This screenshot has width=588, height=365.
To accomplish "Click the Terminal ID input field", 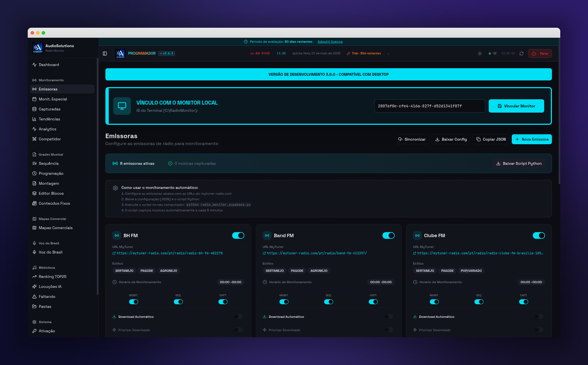I will tap(430, 106).
